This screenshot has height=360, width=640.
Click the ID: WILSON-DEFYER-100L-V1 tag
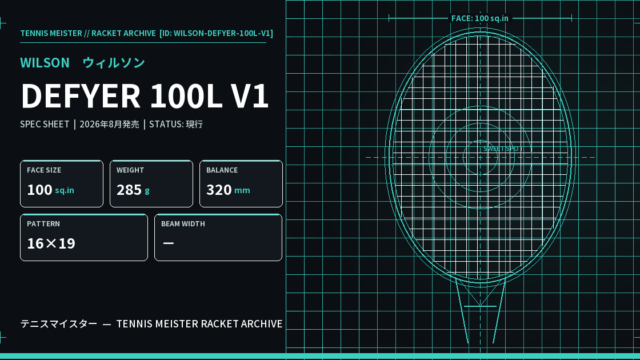tap(216, 33)
